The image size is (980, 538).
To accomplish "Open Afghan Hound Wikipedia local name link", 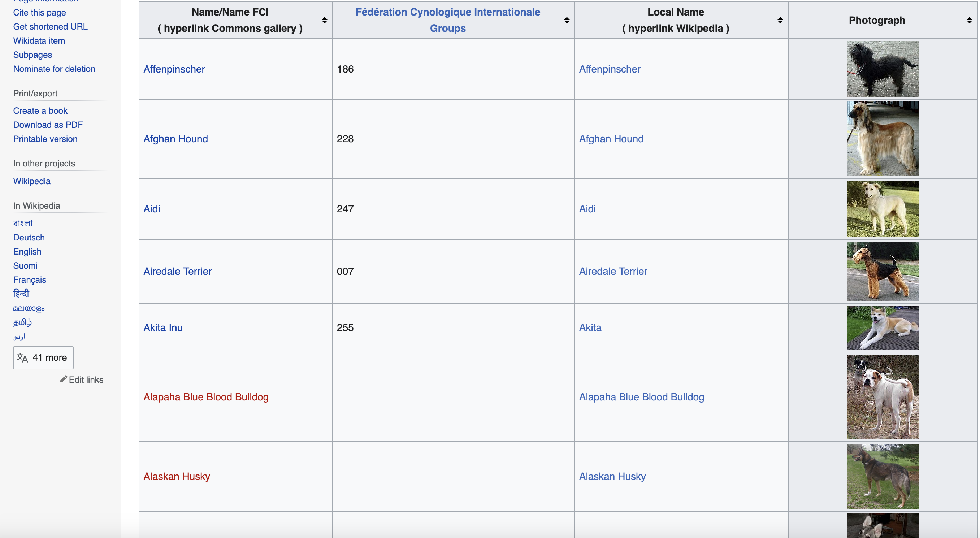I will [611, 139].
